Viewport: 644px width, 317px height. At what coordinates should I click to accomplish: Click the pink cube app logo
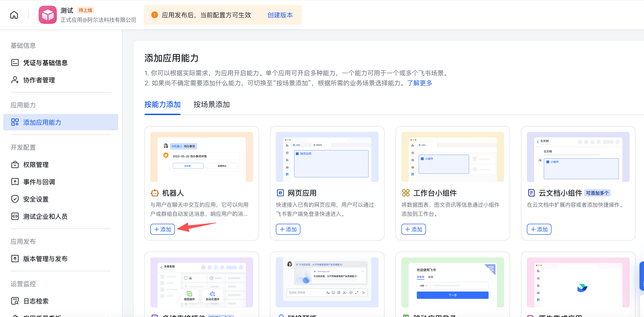point(48,15)
